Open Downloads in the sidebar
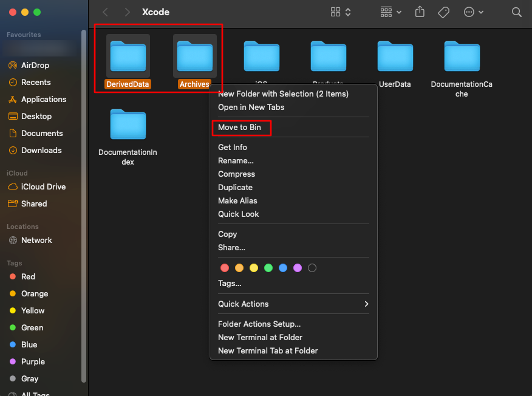The height and width of the screenshot is (396, 532). tap(41, 150)
